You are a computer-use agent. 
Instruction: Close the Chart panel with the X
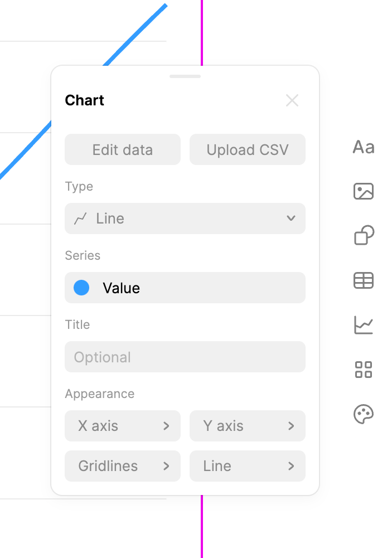[x=292, y=100]
